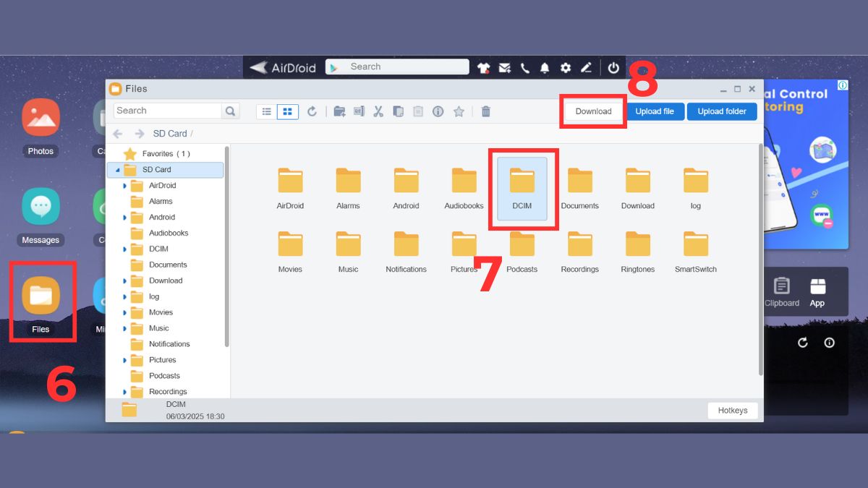
Task: Select the Android folder in grid
Action: (x=406, y=188)
